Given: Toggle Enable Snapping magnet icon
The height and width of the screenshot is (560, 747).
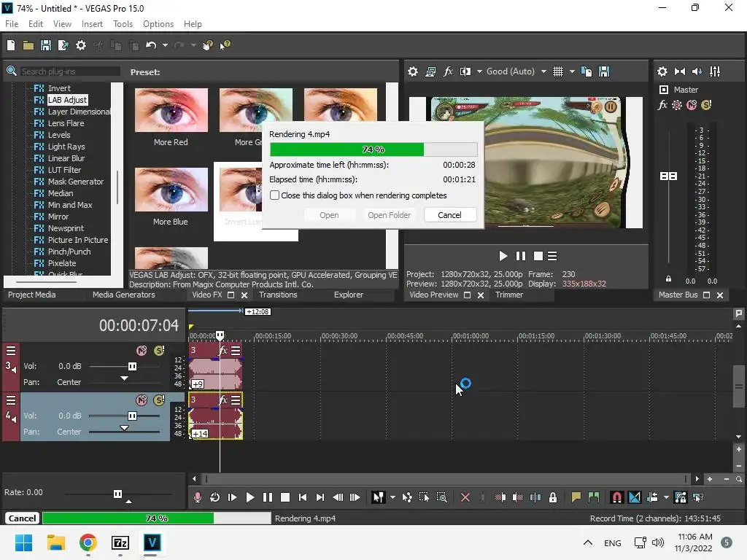Looking at the screenshot, I should pos(616,497).
